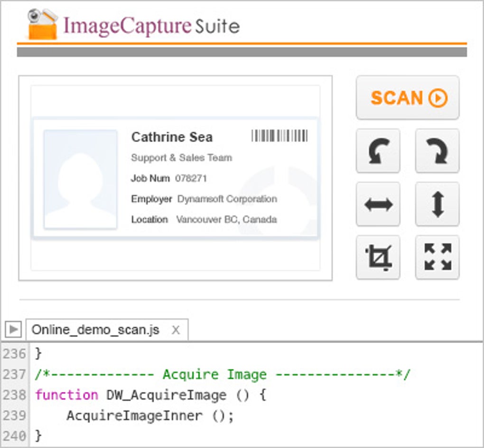Select the crop tool
484x448 pixels.
(x=378, y=257)
